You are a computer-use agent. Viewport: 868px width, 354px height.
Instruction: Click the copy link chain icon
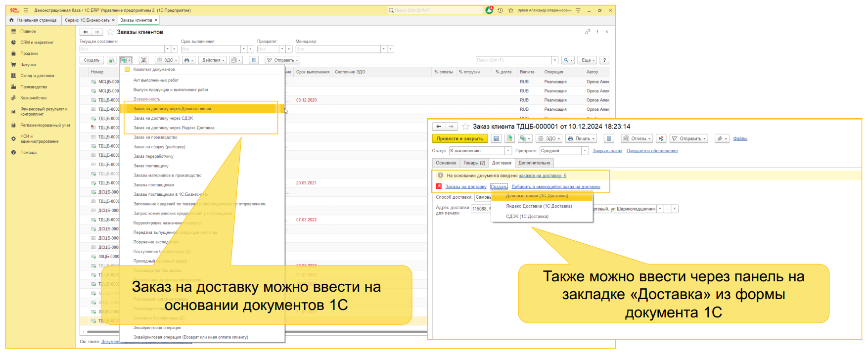[x=588, y=32]
